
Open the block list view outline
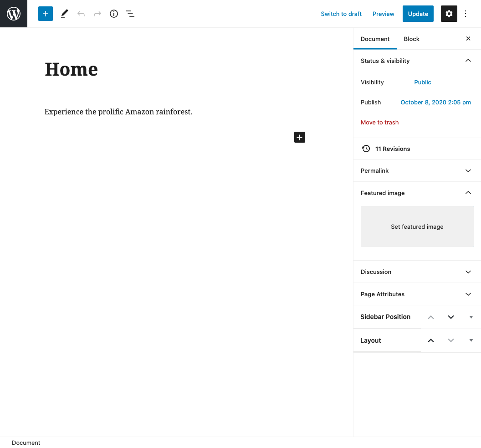coord(130,14)
